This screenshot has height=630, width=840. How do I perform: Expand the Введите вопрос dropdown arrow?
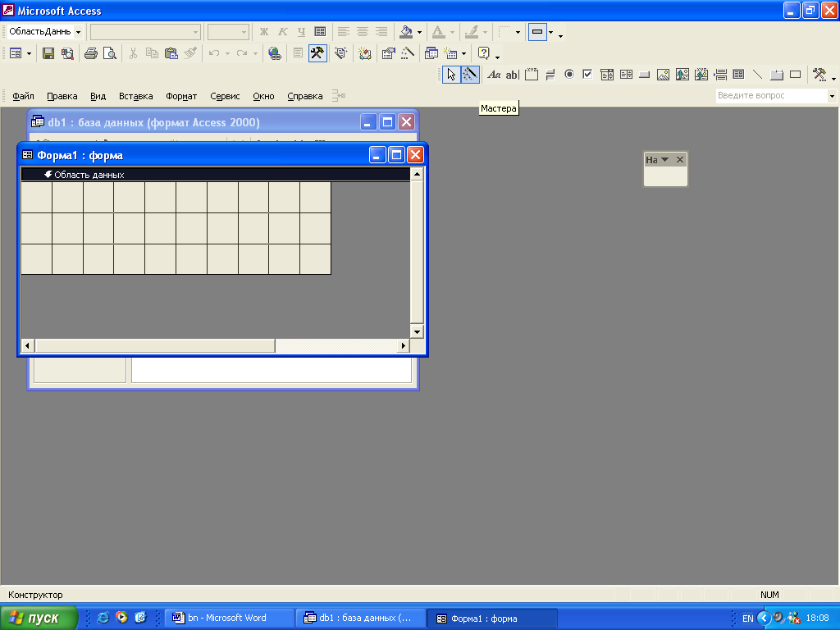[x=832, y=96]
